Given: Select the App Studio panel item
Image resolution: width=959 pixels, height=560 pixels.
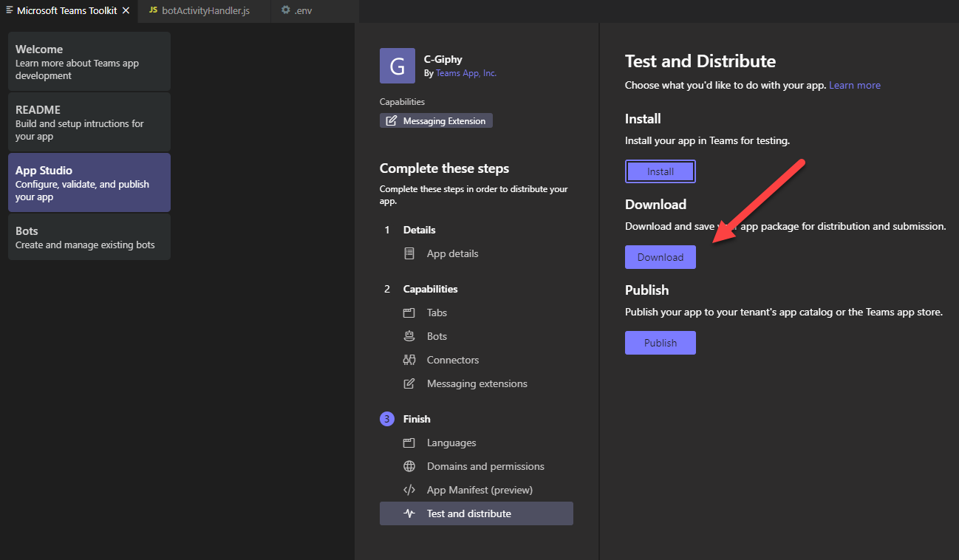Looking at the screenshot, I should pos(89,182).
